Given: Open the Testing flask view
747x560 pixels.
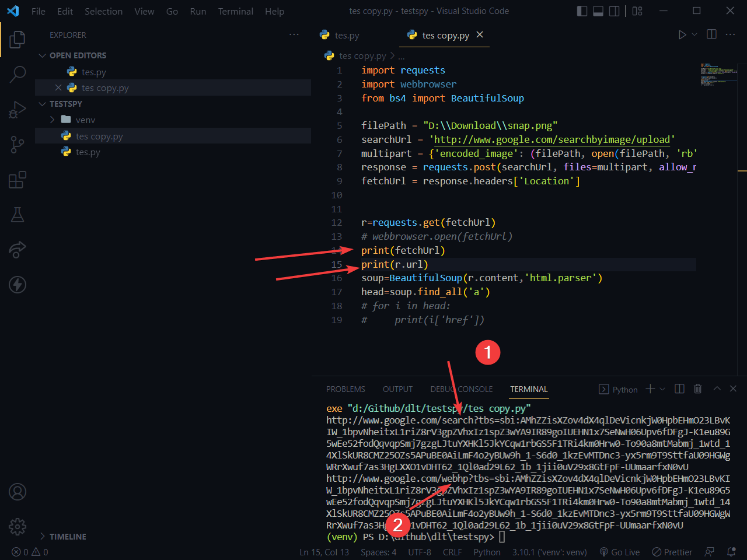Looking at the screenshot, I should (18, 215).
